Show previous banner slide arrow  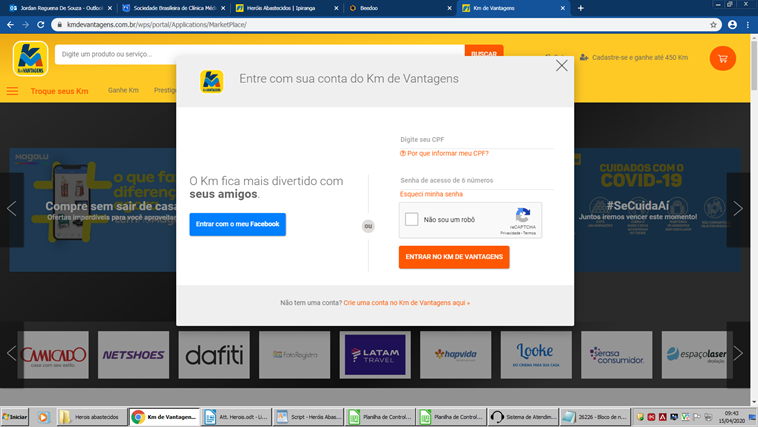(12, 208)
